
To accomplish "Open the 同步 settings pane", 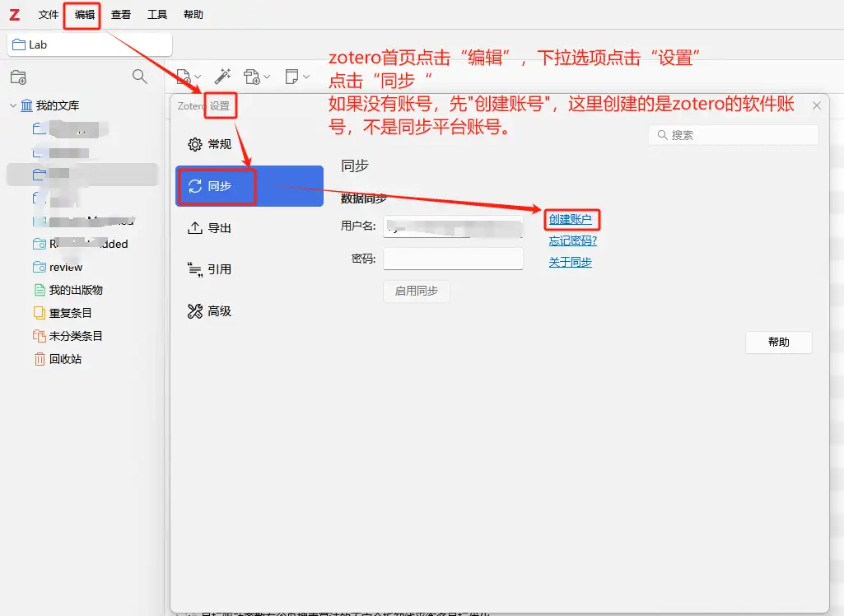I will click(249, 186).
